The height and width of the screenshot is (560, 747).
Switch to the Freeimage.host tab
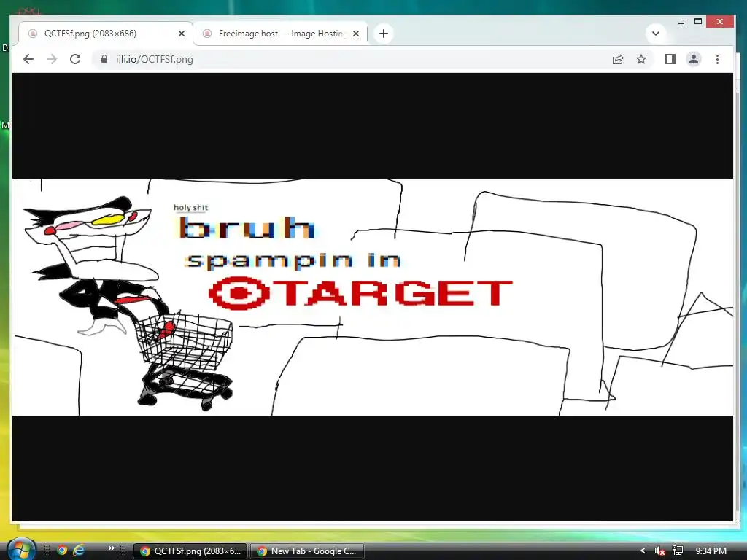[x=281, y=34]
